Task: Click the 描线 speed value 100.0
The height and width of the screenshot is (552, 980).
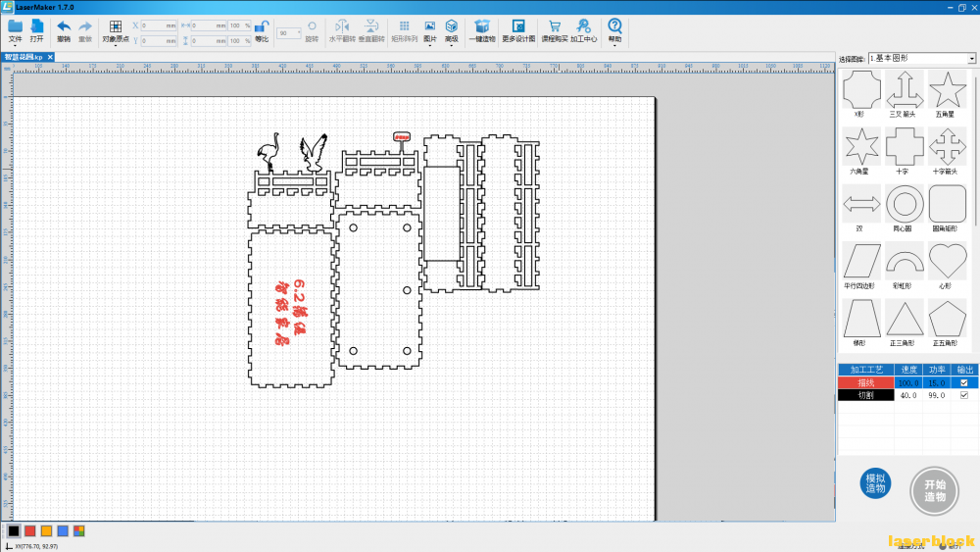Action: tap(908, 382)
